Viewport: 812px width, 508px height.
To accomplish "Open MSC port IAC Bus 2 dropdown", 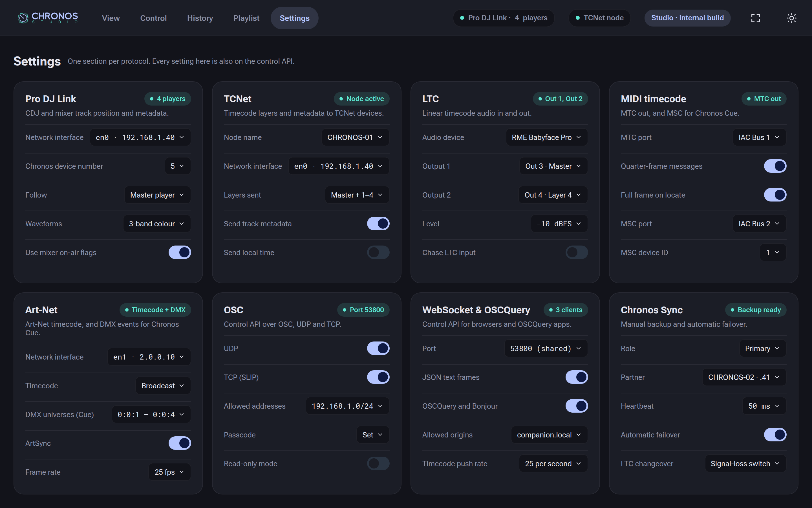I will (x=759, y=224).
